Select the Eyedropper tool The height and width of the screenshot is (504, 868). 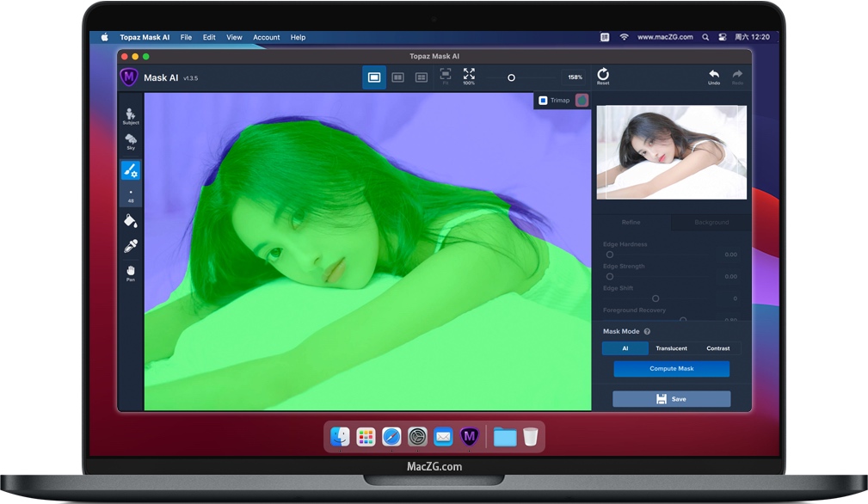coord(131,245)
